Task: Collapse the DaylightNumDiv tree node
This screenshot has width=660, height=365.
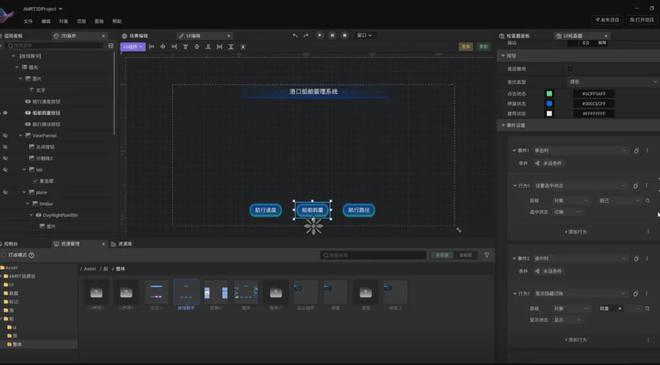Action: coord(31,215)
